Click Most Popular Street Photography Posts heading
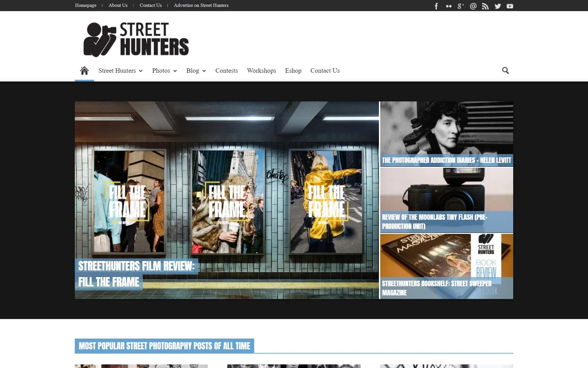The width and height of the screenshot is (588, 368). coord(164,346)
